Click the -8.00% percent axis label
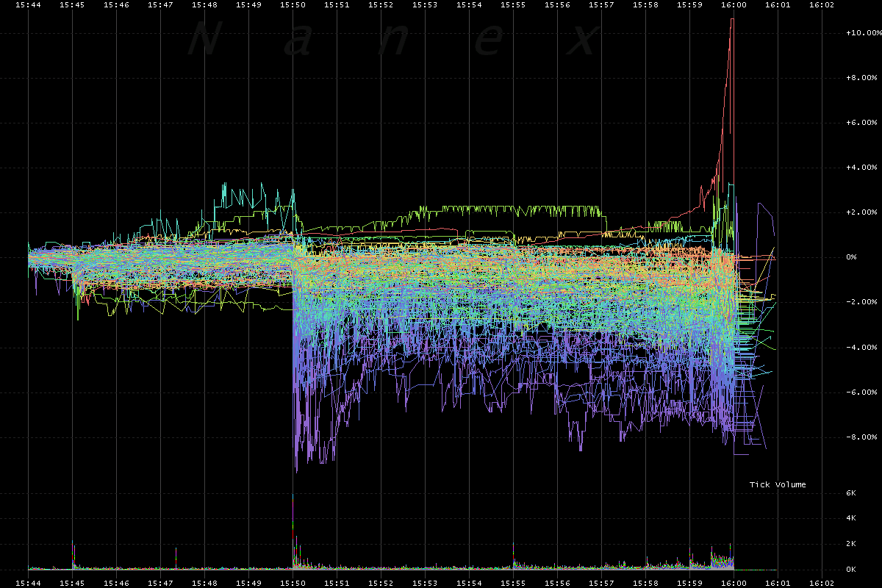 click(861, 437)
